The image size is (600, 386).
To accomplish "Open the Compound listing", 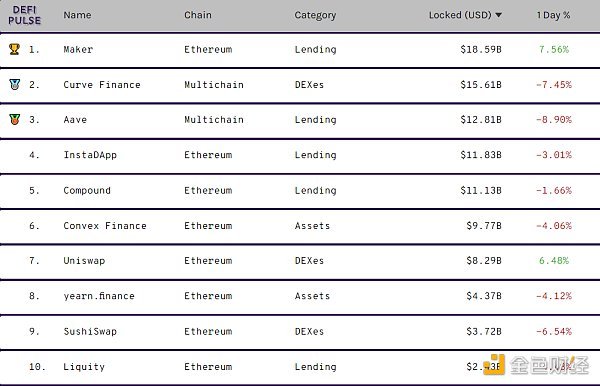I will pyautogui.click(x=87, y=191).
